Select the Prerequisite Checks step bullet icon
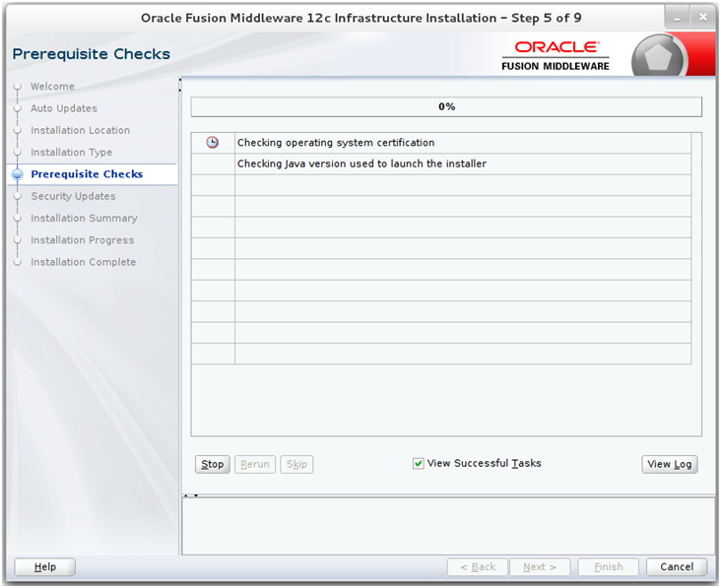 coord(18,174)
